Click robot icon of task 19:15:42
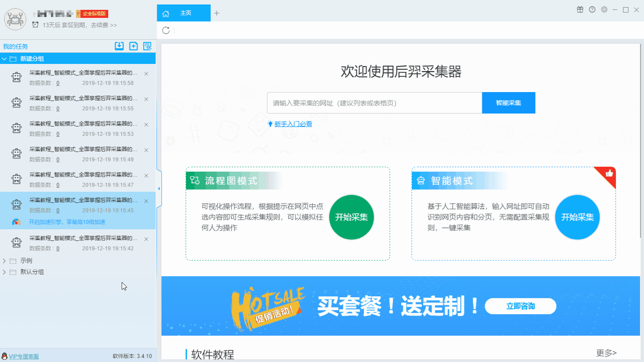The image size is (644, 362). [x=17, y=243]
